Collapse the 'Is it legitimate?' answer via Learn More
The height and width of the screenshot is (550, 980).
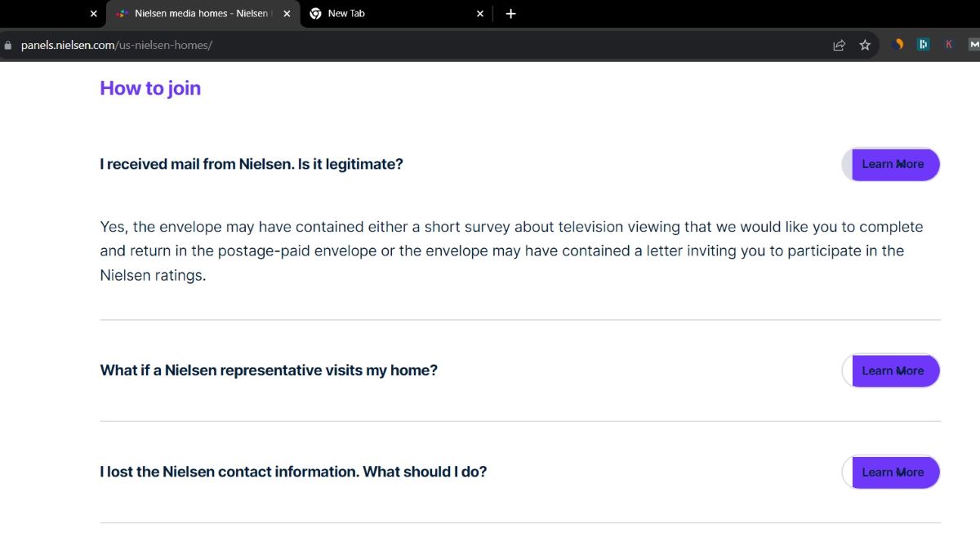click(x=891, y=164)
